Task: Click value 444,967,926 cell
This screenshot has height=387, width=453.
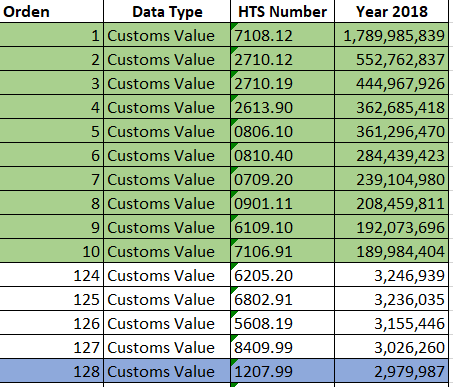Action: coord(391,83)
